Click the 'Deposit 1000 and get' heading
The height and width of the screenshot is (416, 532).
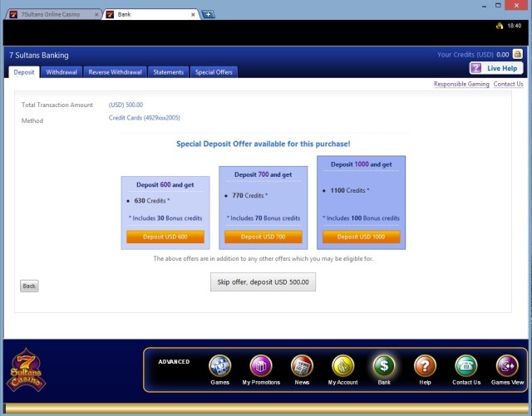[x=362, y=164]
